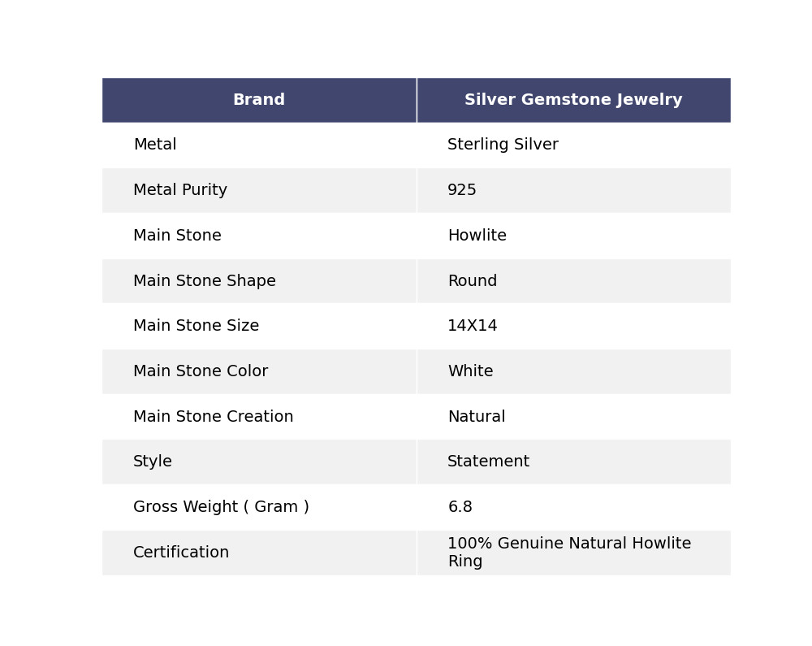Select the Metal label cell
Viewport: 812px width, 646px height.
click(155, 145)
